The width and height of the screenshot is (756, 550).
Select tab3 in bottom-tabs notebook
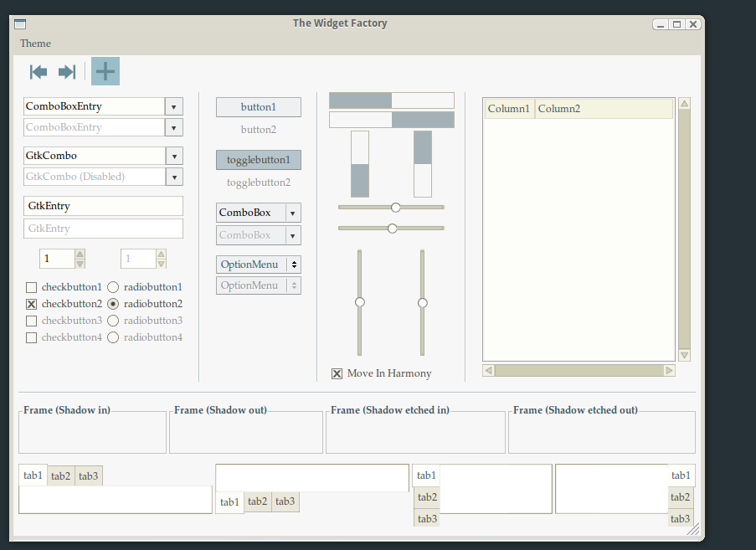285,501
